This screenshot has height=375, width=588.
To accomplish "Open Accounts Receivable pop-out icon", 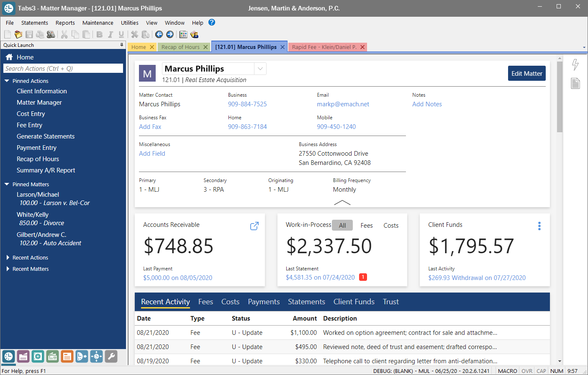I will [x=254, y=226].
